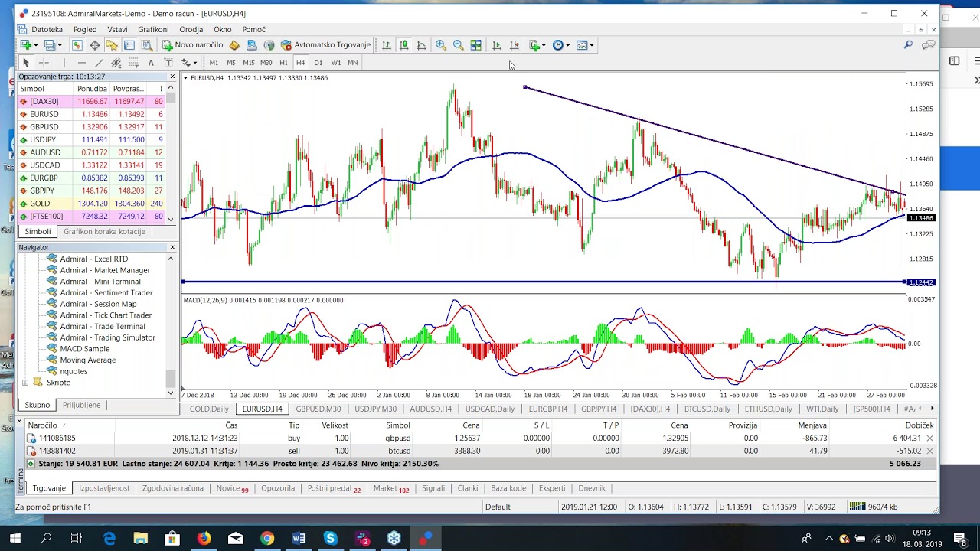The height and width of the screenshot is (551, 980).
Task: Open the Novice terminal tab
Action: click(x=232, y=487)
